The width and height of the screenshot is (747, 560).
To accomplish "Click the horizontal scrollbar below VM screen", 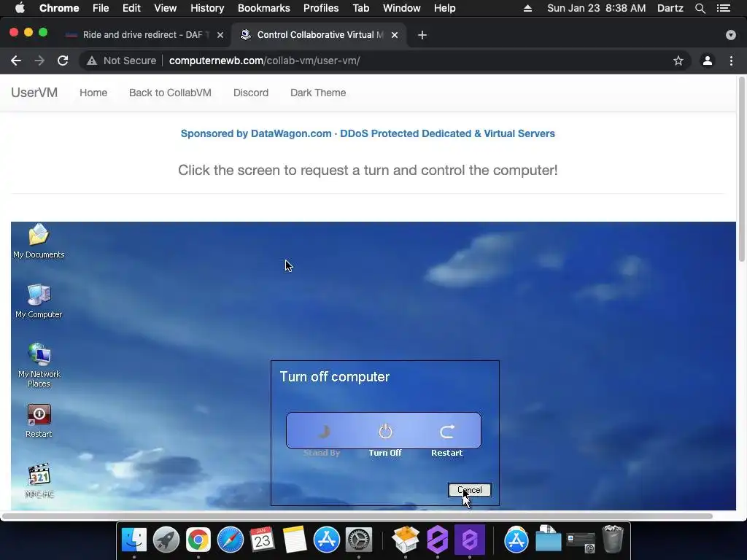I will click(357, 516).
